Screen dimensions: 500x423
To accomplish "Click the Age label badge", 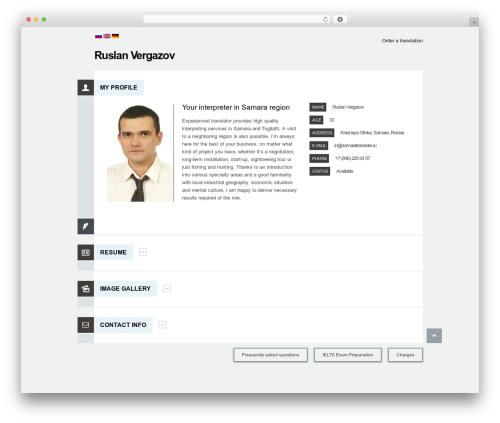I will 316,120.
